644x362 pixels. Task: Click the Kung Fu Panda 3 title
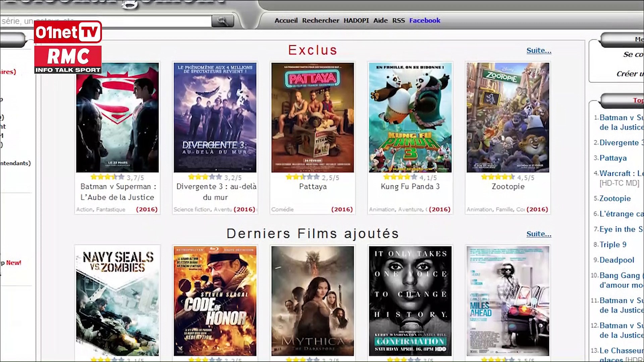click(410, 187)
